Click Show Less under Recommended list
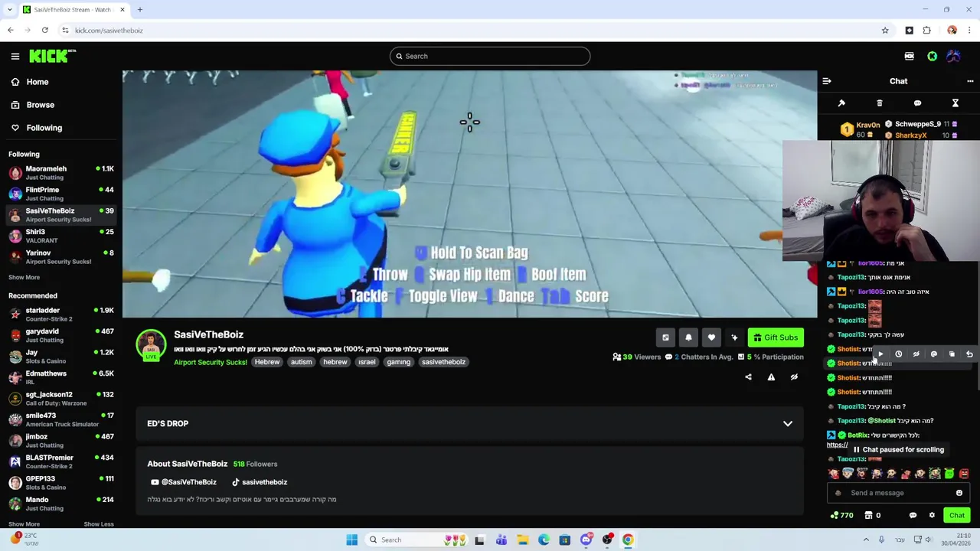 (99, 524)
